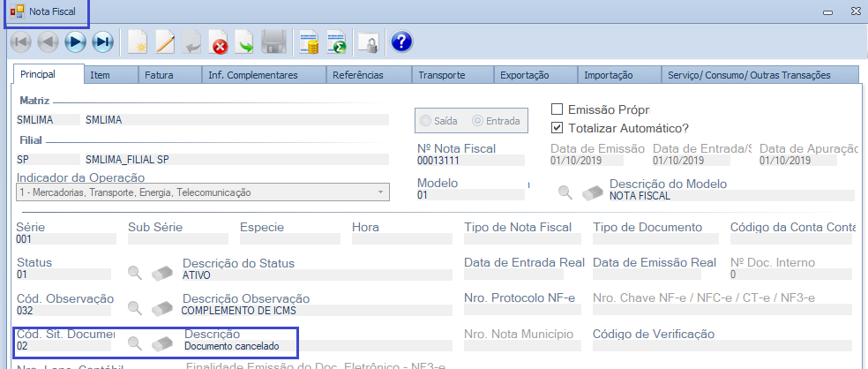Viewport: 868px width, 369px height.
Task: Switch to the Importação tab
Action: 619,75
